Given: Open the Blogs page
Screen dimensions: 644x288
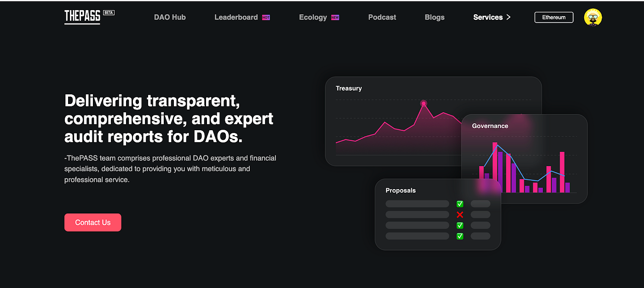Looking at the screenshot, I should click(435, 17).
